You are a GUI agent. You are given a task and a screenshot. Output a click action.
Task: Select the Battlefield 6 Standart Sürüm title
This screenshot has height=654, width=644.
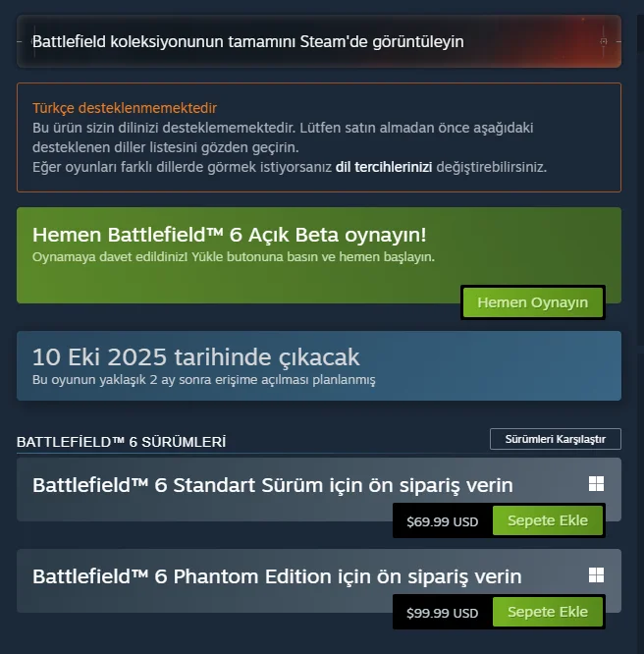[x=273, y=485]
